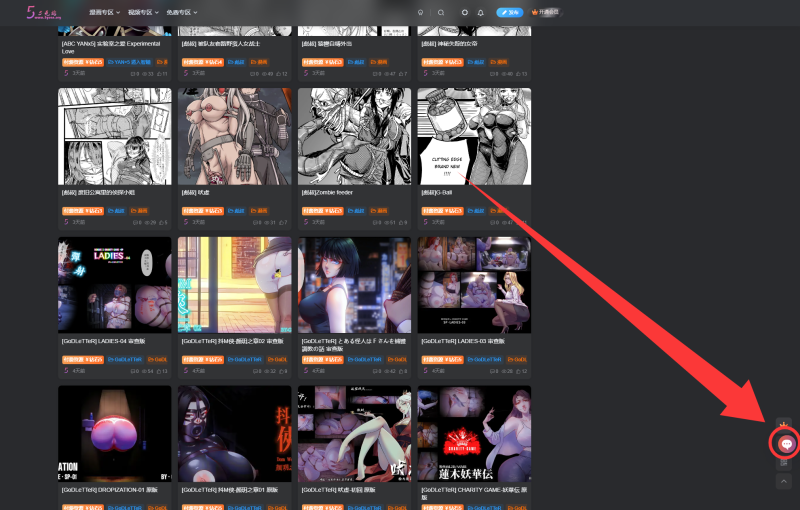The height and width of the screenshot is (510, 800).
Task: Open the search magnifier icon in header
Action: pyautogui.click(x=441, y=13)
